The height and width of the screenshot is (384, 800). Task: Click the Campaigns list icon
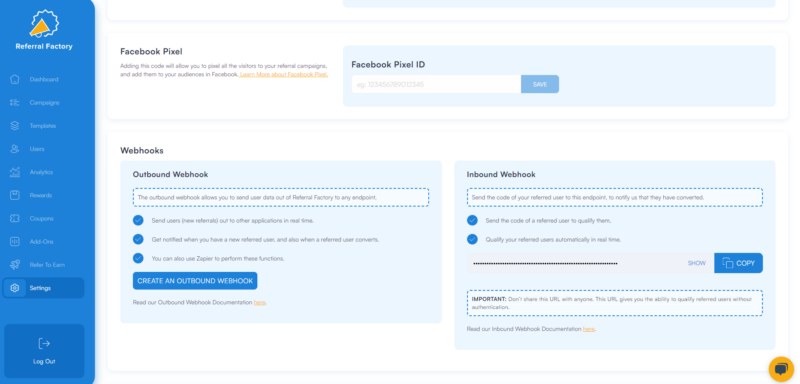click(x=15, y=103)
